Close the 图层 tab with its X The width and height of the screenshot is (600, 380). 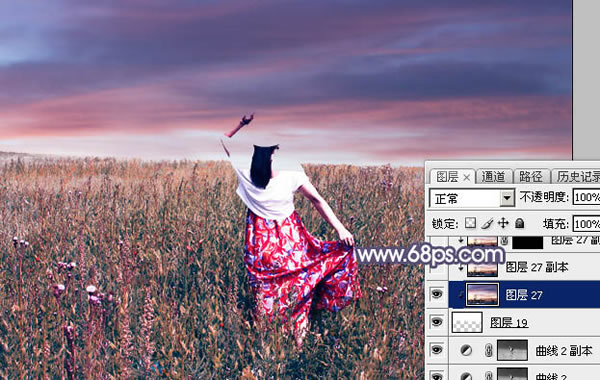click(x=466, y=177)
